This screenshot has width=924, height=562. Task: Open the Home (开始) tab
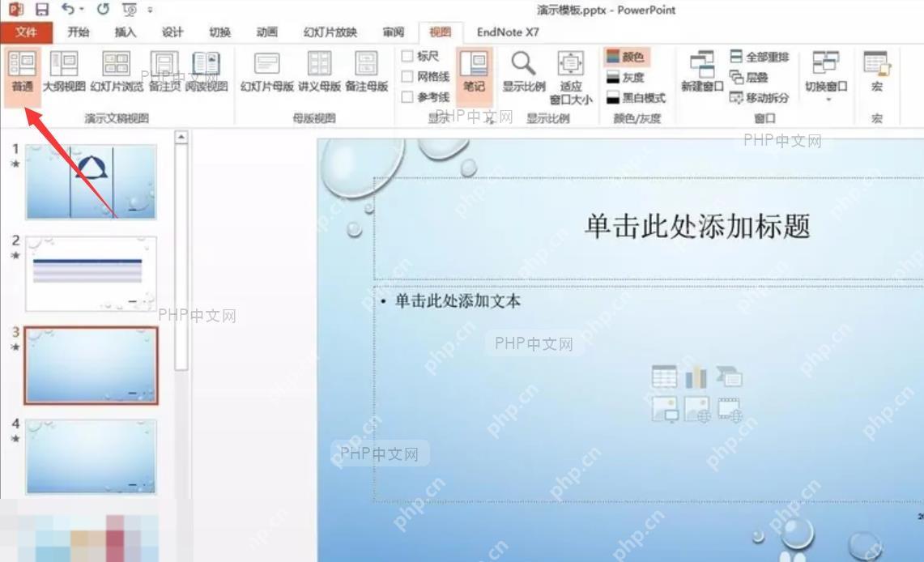[79, 32]
